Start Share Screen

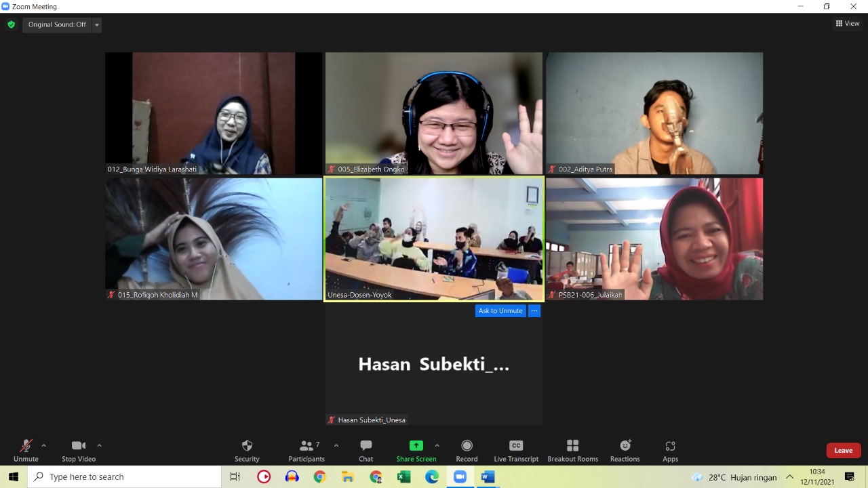tap(416, 450)
